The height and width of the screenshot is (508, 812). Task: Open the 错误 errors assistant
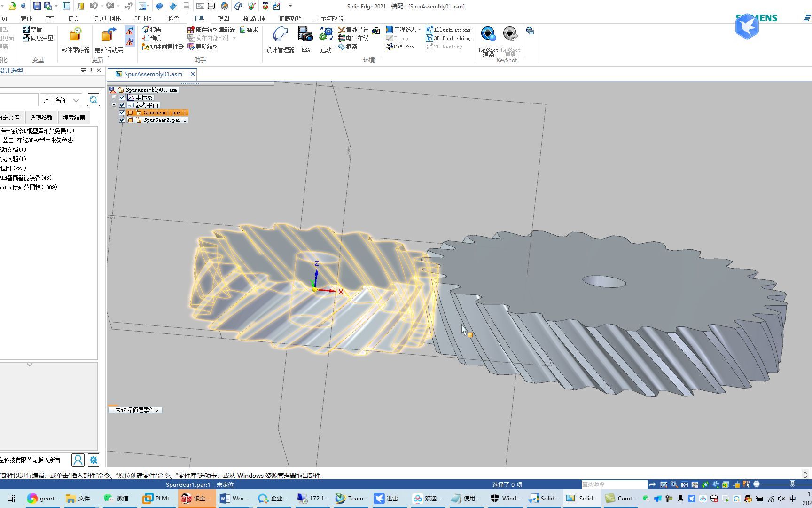(x=152, y=38)
